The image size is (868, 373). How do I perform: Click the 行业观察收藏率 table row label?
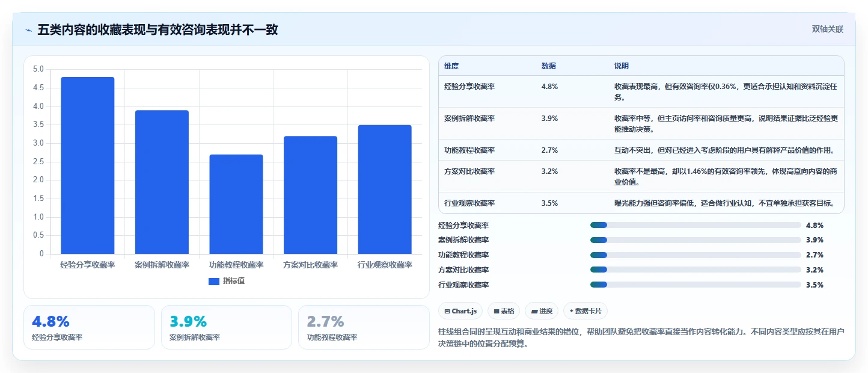[x=469, y=203]
